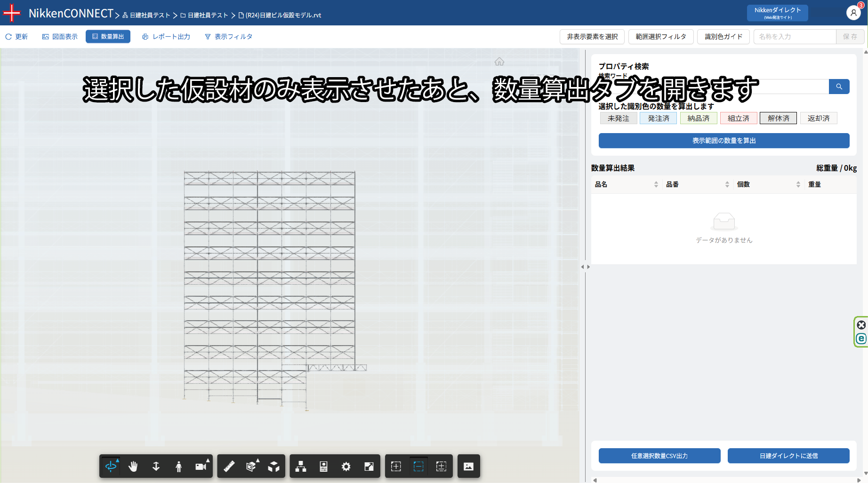The height and width of the screenshot is (483, 868).
Task: Click the Home view icon
Action: pos(499,62)
